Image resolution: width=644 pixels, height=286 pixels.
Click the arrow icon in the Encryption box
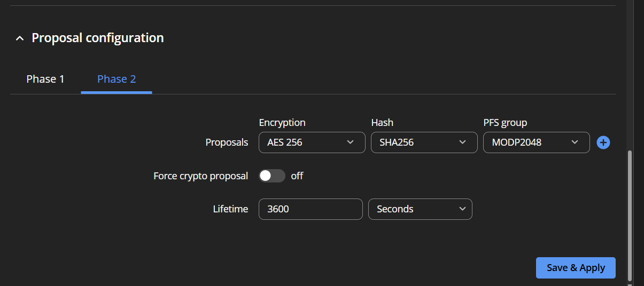click(x=351, y=142)
